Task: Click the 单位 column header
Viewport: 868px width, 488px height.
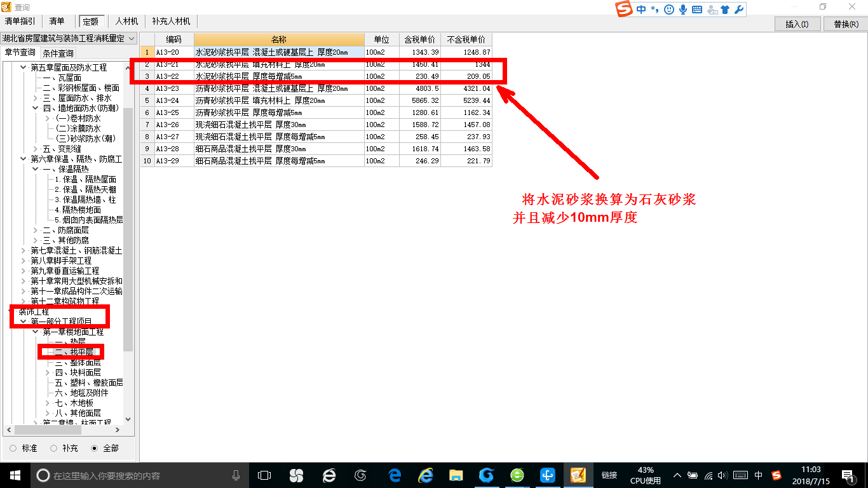Action: [381, 39]
